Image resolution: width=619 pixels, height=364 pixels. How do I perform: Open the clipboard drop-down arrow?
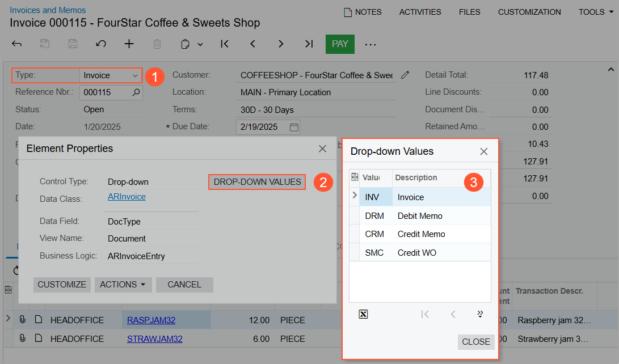click(x=200, y=44)
